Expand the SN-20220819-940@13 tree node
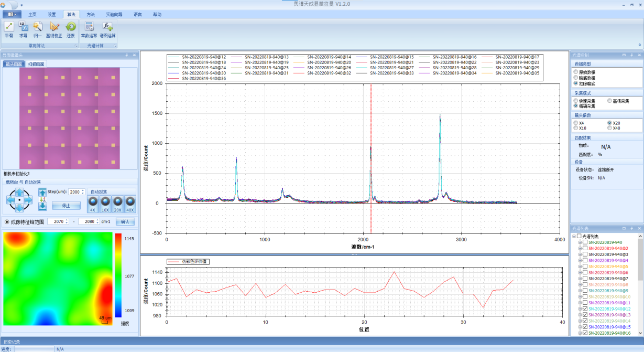This screenshot has width=644, height=352. [x=580, y=315]
